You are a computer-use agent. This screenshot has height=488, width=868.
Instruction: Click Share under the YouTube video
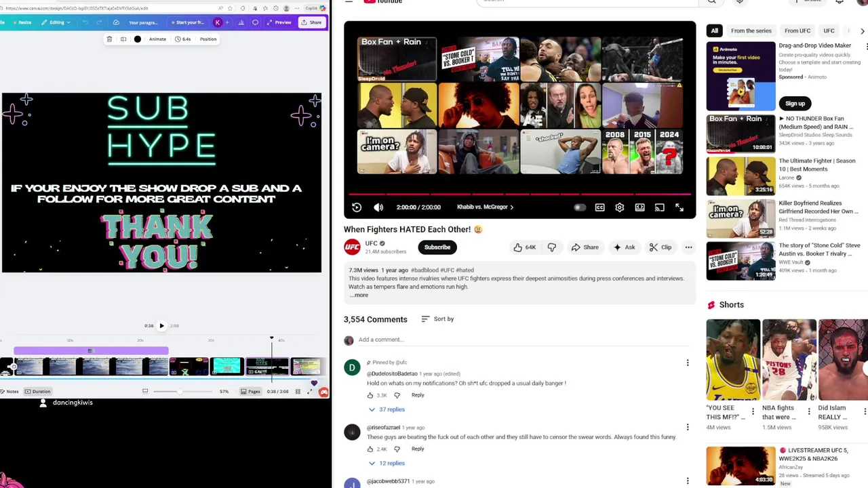(585, 247)
